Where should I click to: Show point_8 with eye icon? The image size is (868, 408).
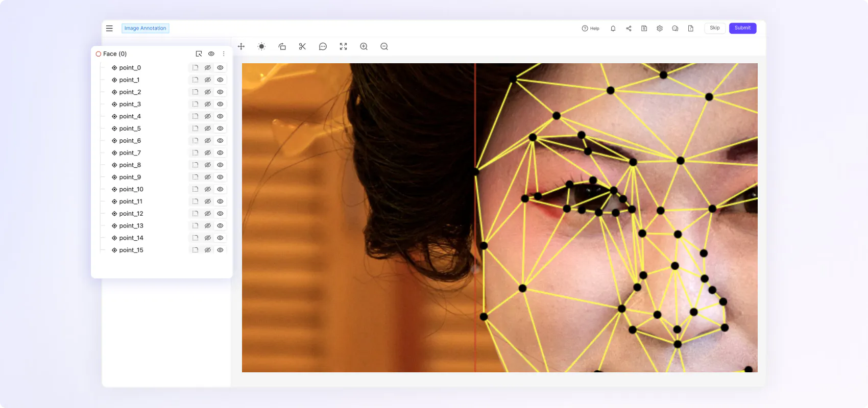tap(220, 165)
